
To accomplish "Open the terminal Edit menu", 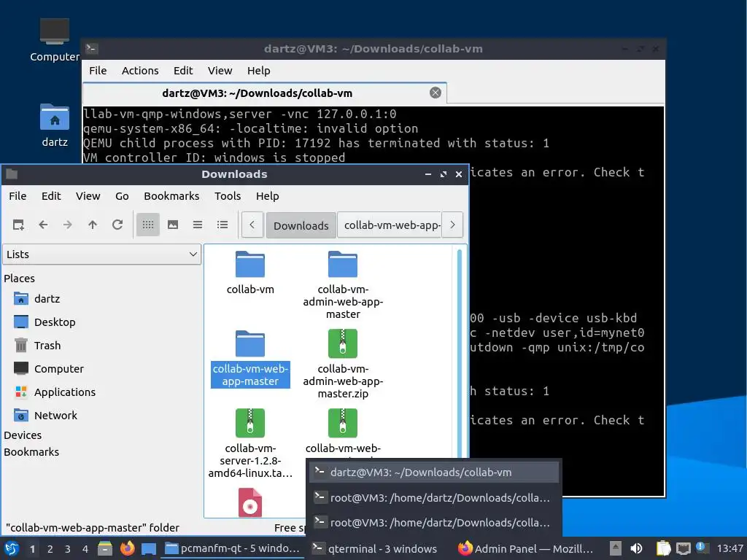I will [183, 71].
